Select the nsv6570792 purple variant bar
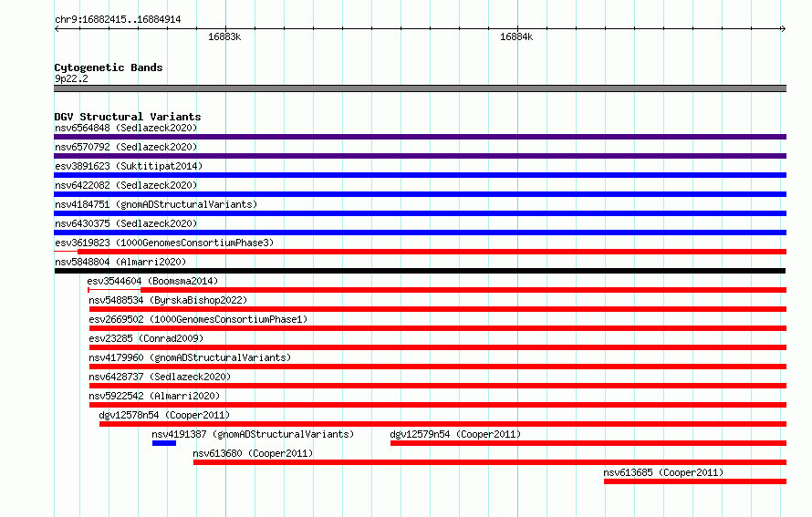The image size is (812, 517). pos(420,156)
